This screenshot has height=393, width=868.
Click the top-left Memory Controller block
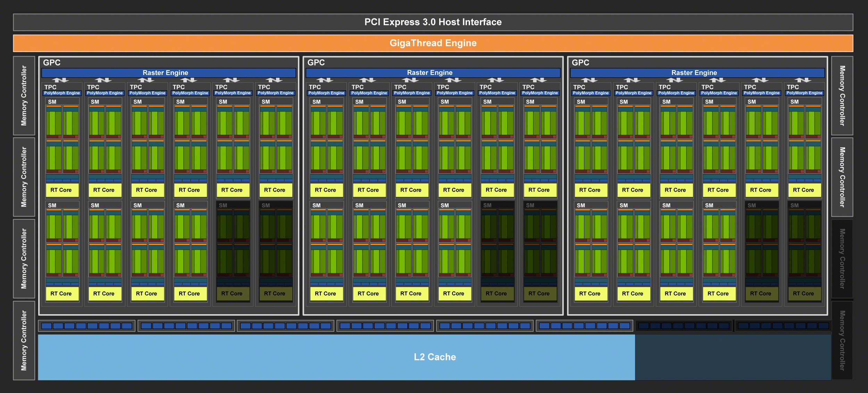point(24,95)
